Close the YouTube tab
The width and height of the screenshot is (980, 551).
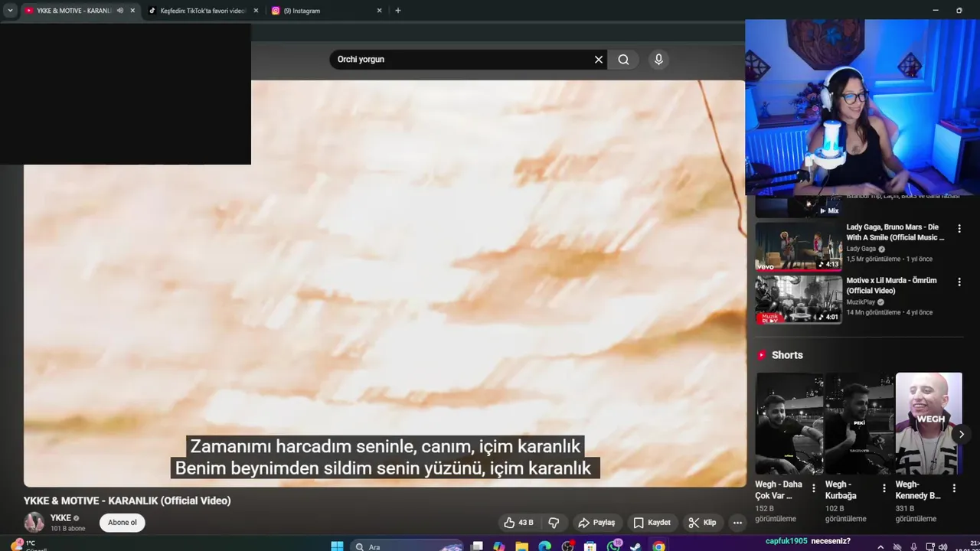(132, 11)
